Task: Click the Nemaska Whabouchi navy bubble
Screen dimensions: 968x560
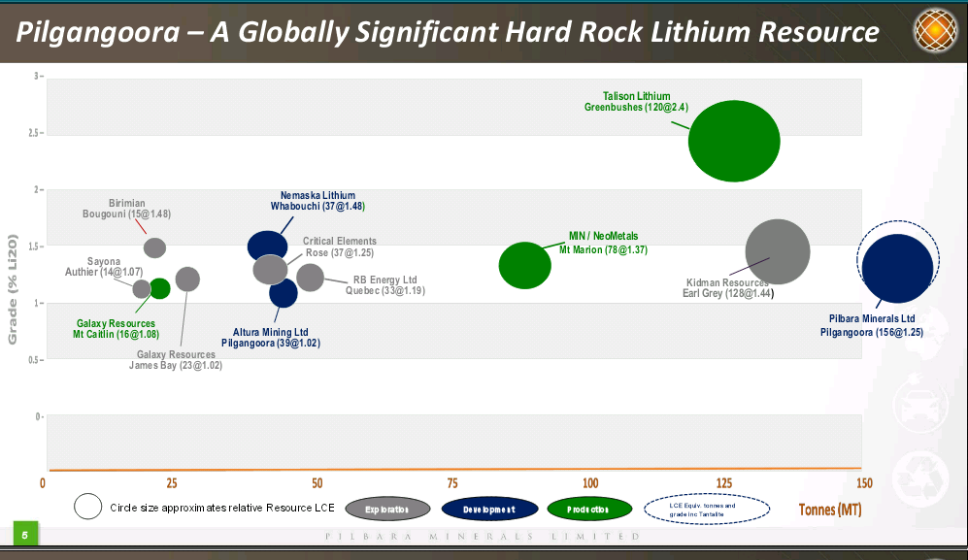Action: [267, 246]
